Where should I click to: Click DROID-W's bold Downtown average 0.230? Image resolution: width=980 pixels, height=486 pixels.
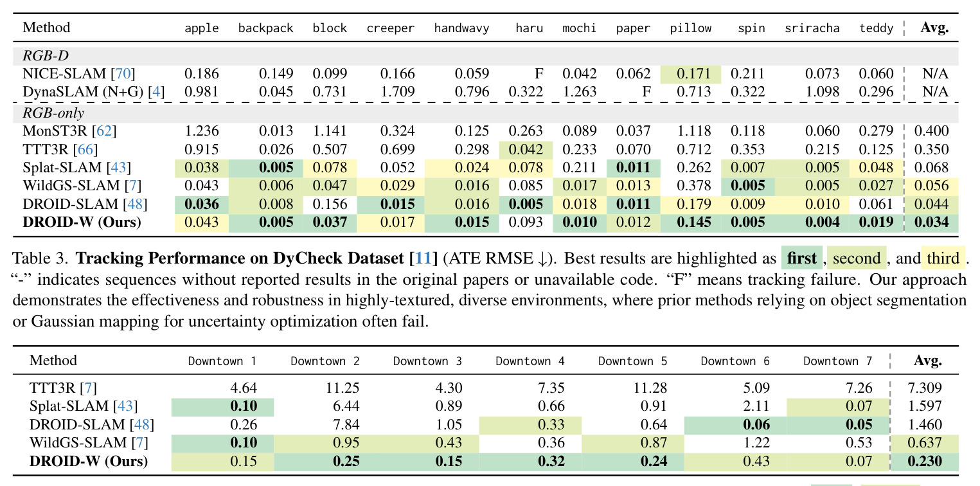tap(924, 462)
